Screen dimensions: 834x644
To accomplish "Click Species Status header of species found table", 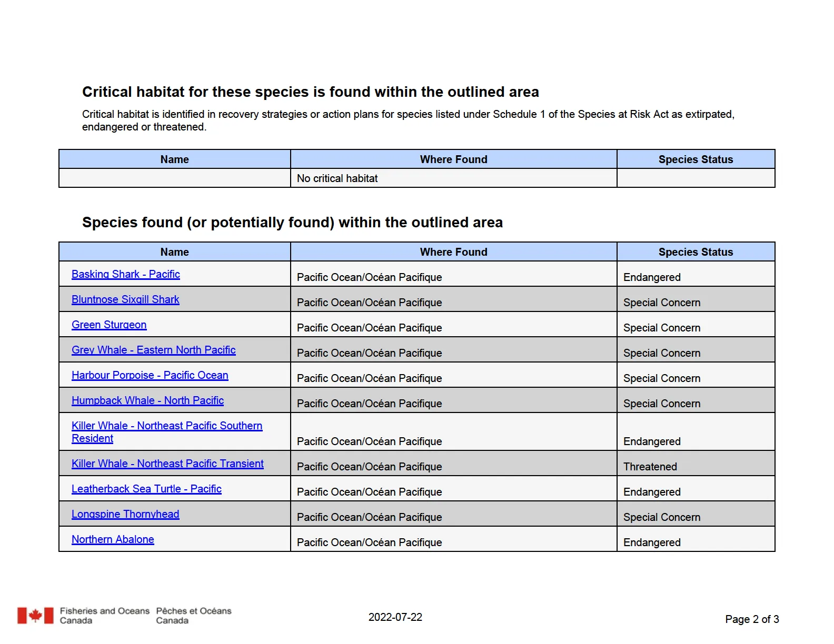I will 696,252.
